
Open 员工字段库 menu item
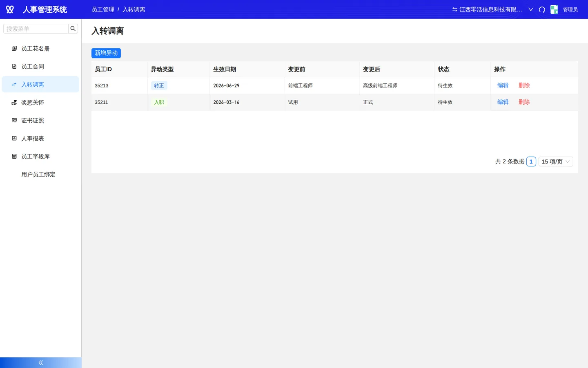[40, 156]
